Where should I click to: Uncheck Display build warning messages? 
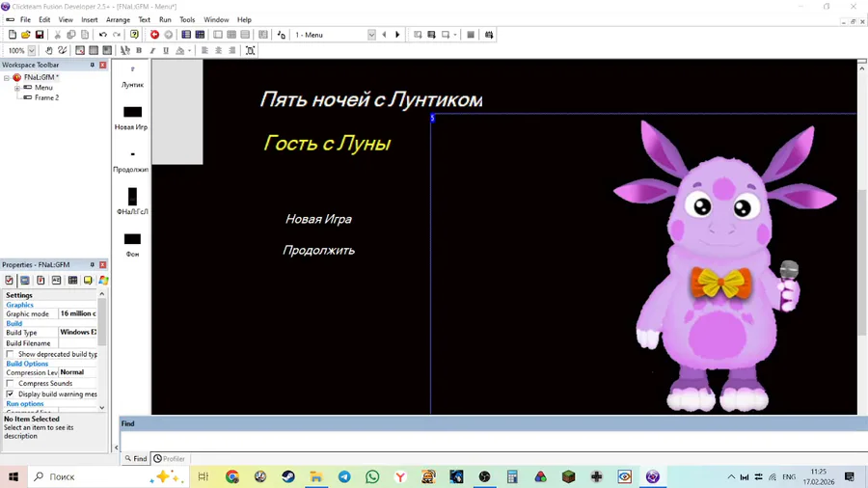coord(11,394)
